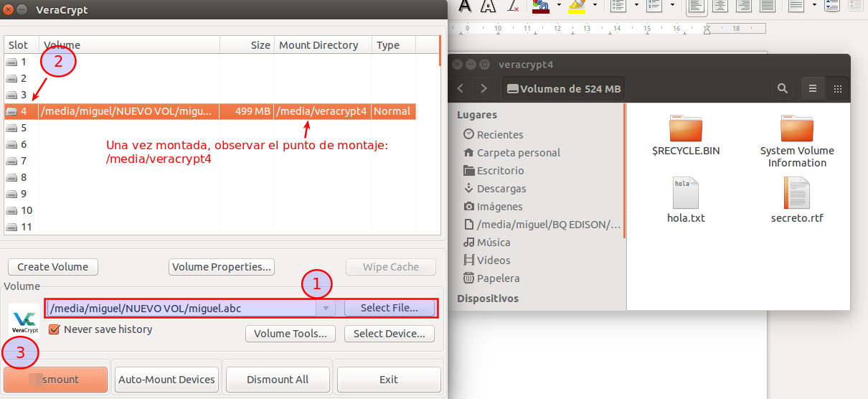Switch file manager to list view
This screenshot has height=399, width=868.
point(813,89)
